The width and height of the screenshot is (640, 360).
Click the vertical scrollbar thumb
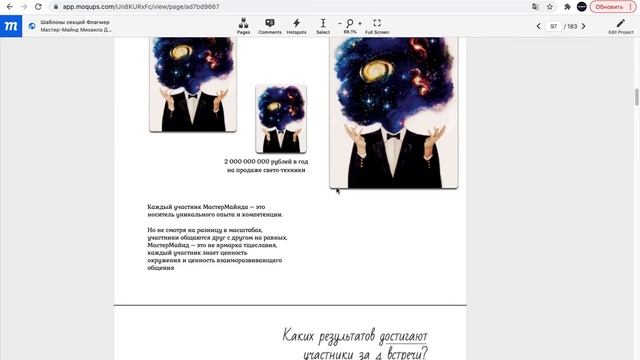636,97
